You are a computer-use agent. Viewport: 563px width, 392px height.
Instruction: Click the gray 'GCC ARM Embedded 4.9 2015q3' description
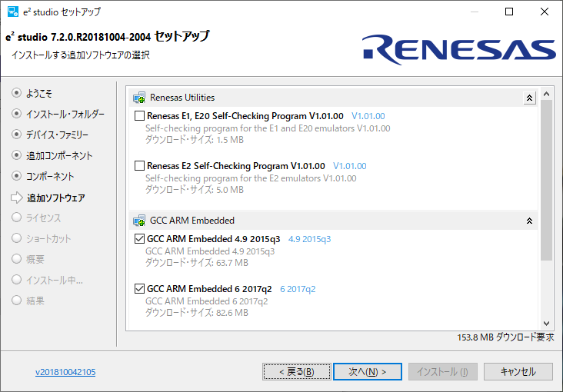[x=210, y=251]
